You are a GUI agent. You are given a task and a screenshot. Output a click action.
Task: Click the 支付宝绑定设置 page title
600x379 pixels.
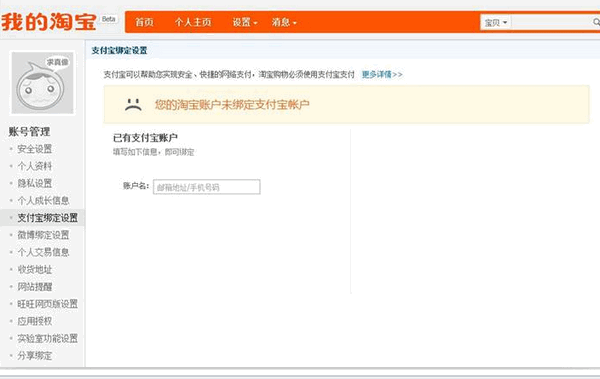(119, 51)
